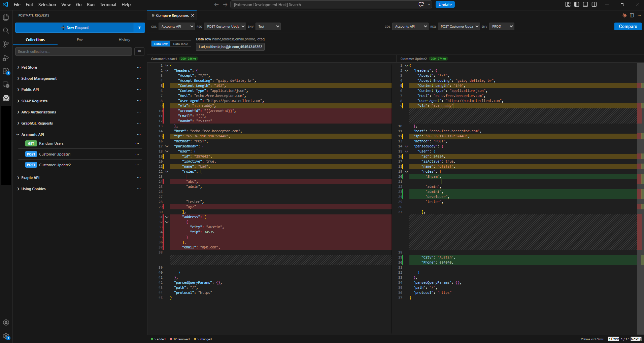
Task: Toggle the secondary side bar
Action: [x=594, y=4]
